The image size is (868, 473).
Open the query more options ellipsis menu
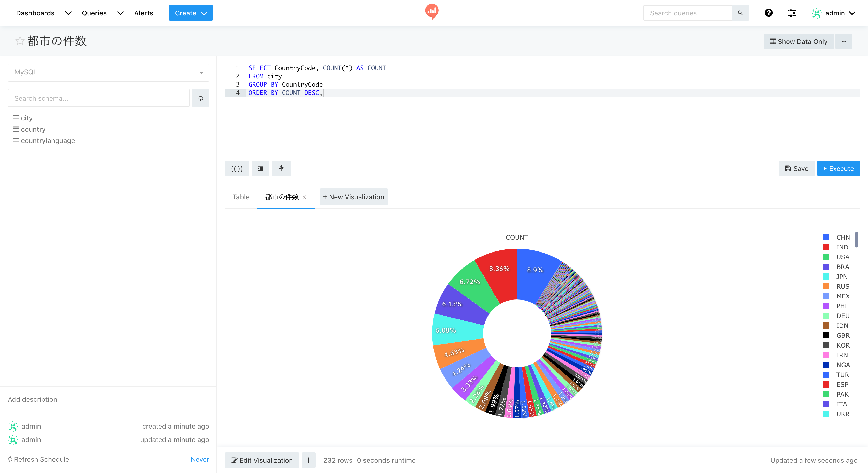coord(844,41)
